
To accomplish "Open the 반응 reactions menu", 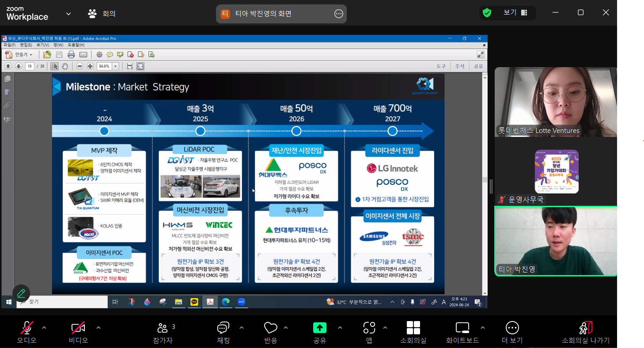I will click(x=270, y=332).
